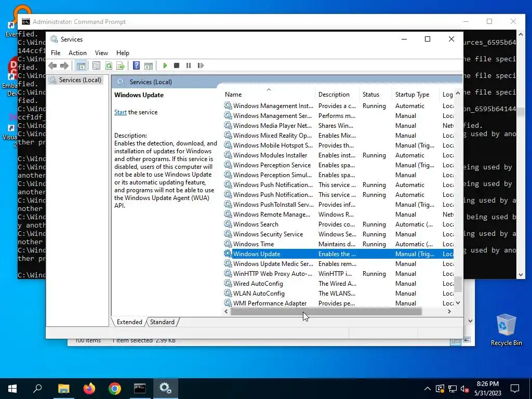Click the Command Prompt window title bar
Image resolution: width=532 pixels, height=399 pixels.
(237, 22)
